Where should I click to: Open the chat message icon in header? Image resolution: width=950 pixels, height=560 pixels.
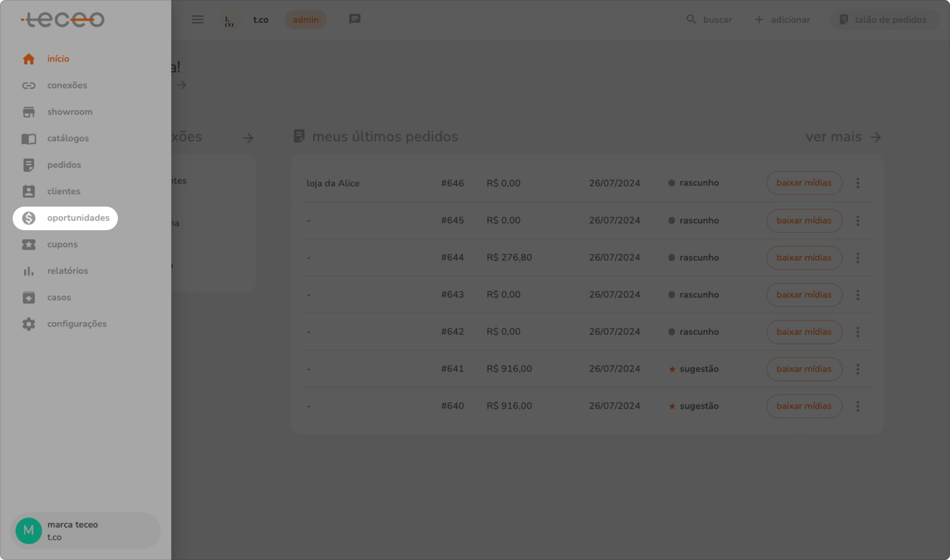(x=354, y=19)
